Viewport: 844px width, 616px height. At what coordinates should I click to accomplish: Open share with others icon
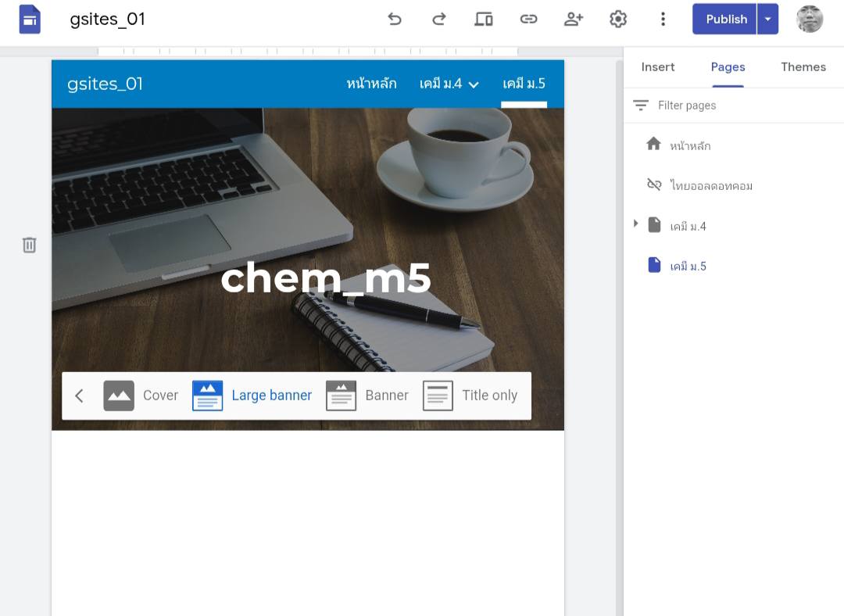[x=574, y=20]
